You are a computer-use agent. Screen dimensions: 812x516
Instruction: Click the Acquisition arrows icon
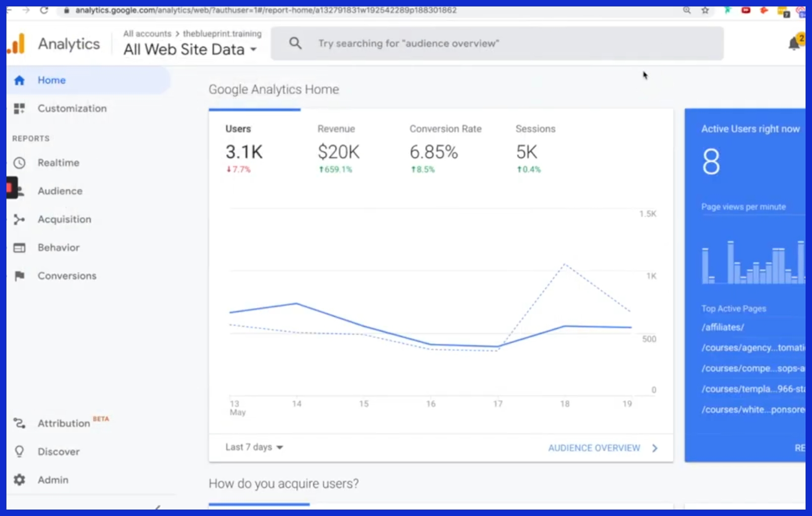tap(19, 219)
